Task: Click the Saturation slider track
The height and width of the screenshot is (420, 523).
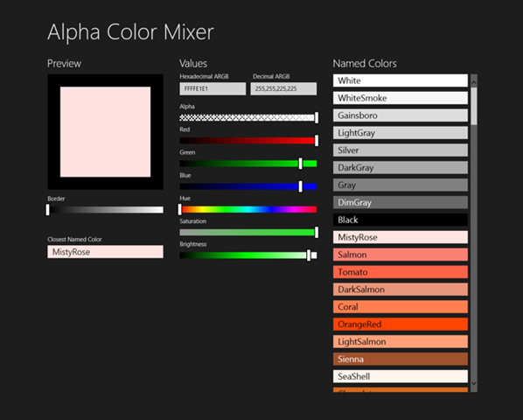Action: point(248,233)
